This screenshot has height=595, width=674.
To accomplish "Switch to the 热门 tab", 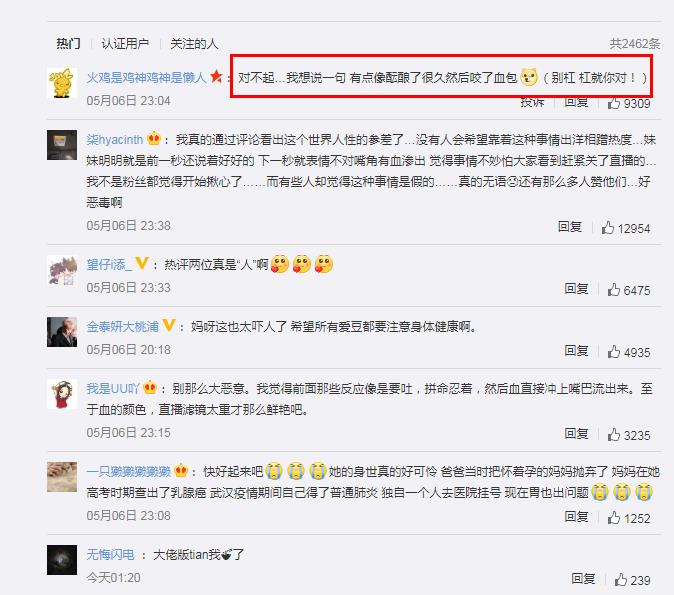I will click(x=68, y=43).
